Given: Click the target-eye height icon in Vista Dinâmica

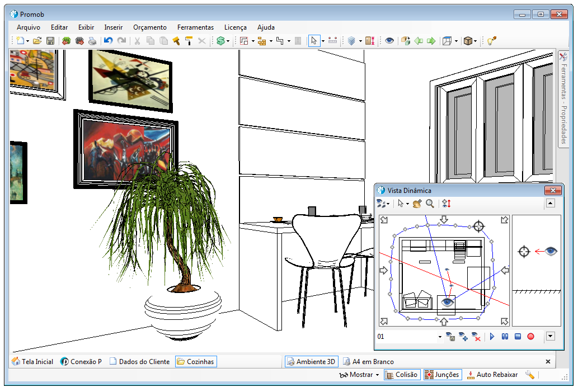Looking at the screenshot, I should (447, 204).
